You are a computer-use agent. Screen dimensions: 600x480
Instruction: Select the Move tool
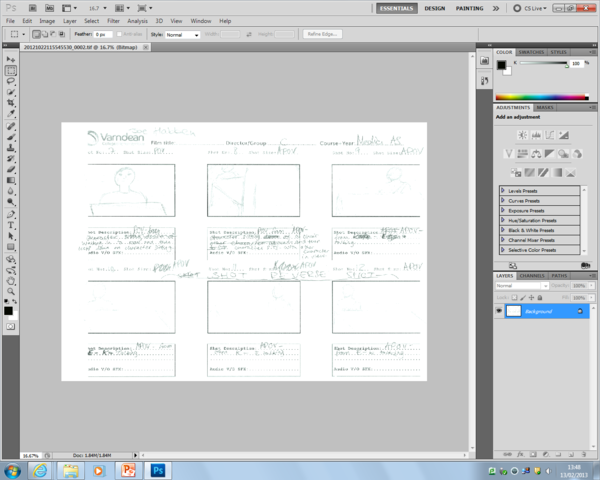click(x=11, y=59)
